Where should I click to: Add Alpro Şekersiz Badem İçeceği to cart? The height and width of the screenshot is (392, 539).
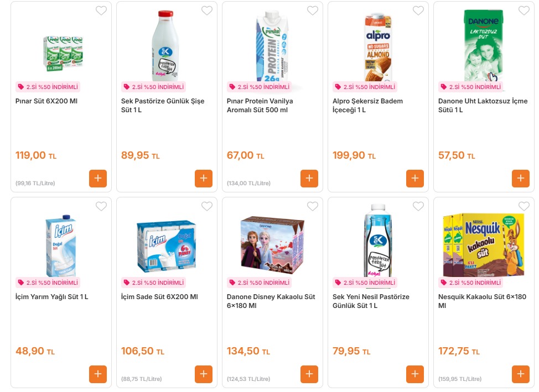tap(415, 179)
